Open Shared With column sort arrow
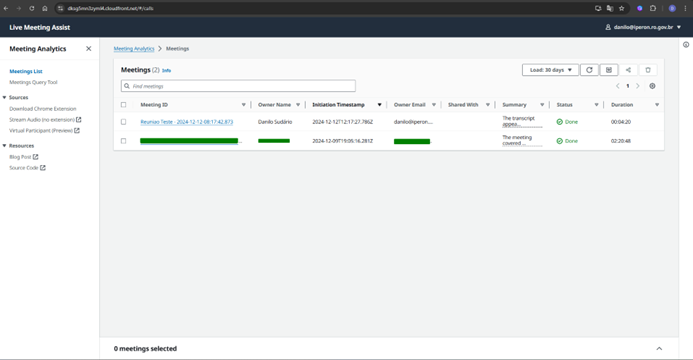The width and height of the screenshot is (693, 360). (x=487, y=105)
